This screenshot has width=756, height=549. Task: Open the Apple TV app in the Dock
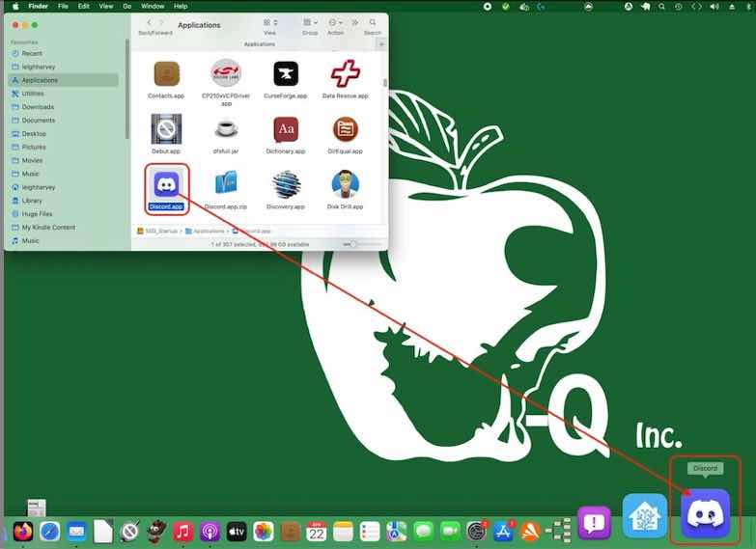[x=237, y=532]
